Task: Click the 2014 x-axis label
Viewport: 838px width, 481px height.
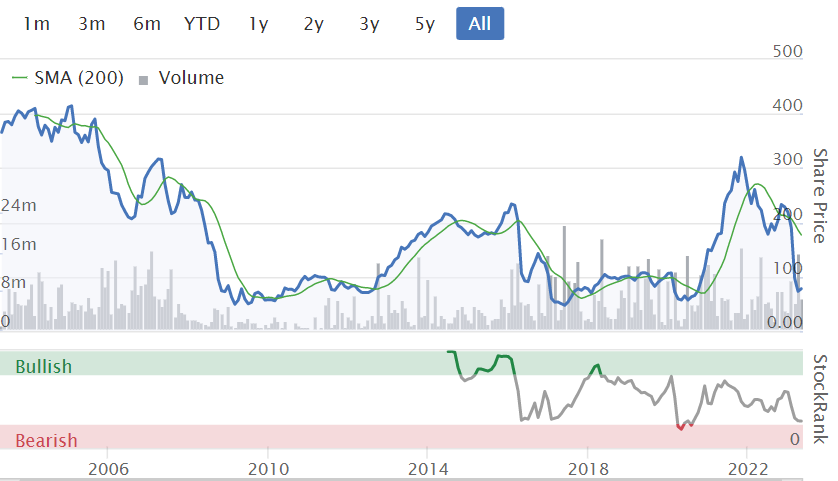Action: (x=428, y=469)
